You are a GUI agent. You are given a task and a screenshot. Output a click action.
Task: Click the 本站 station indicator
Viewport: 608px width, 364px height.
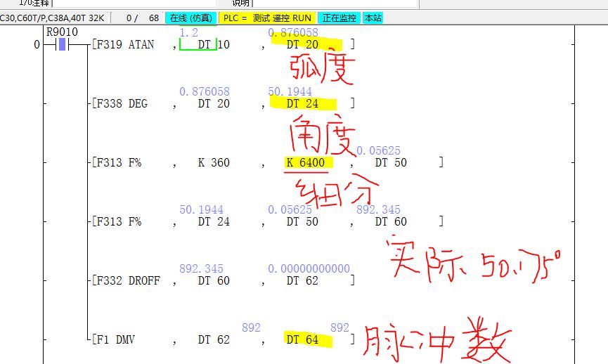pos(373,18)
